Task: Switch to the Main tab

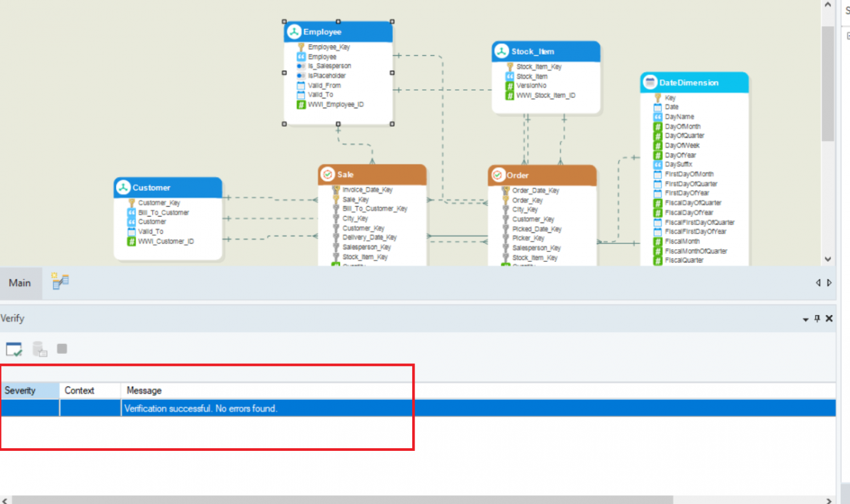Action: 21,282
